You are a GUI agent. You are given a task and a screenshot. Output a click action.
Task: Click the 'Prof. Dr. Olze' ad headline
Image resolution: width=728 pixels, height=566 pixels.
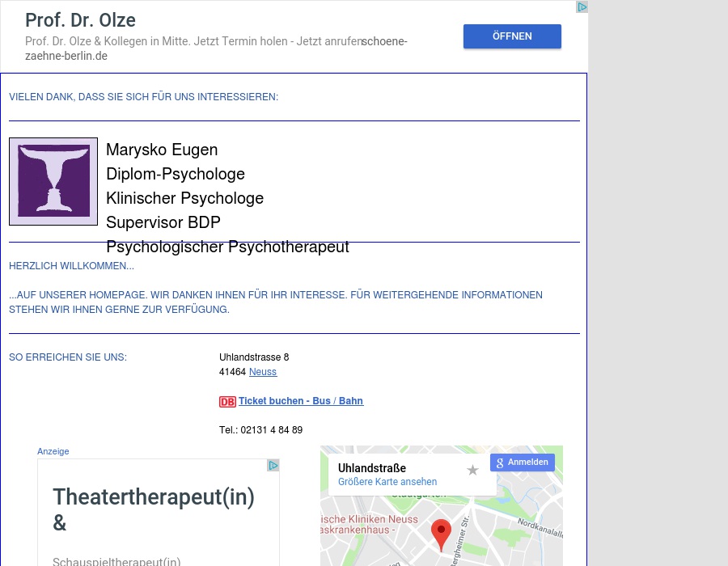click(80, 20)
